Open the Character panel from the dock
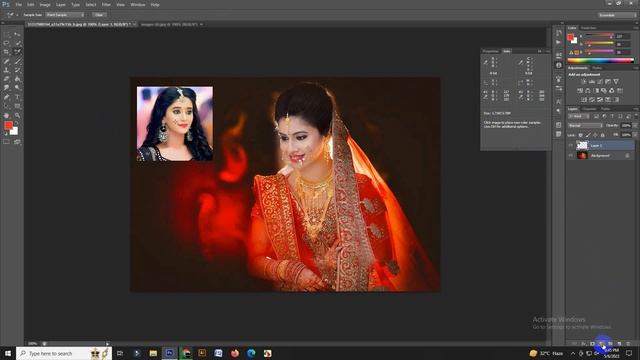This screenshot has height=360, width=640. [x=558, y=101]
